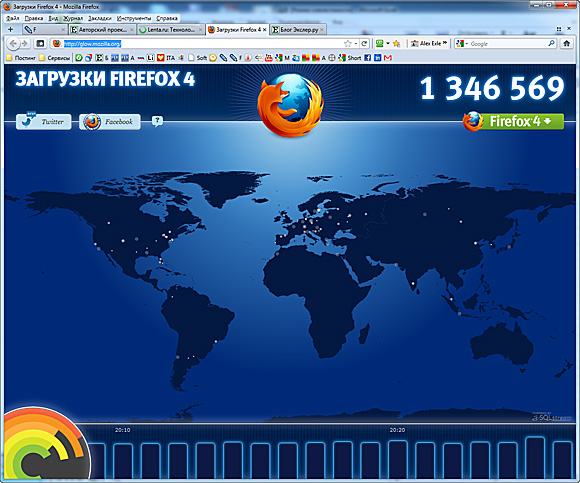Reload the page with the refresh icon

point(364,44)
